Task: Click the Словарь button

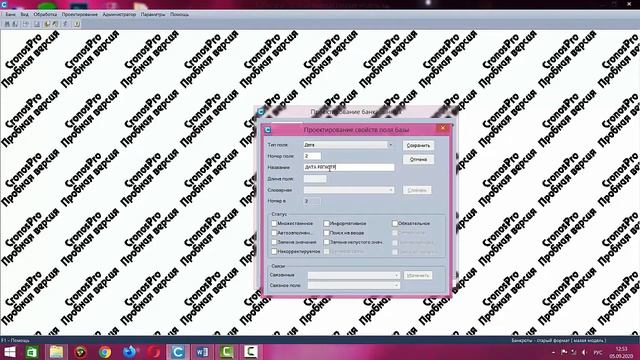Action: [x=417, y=190]
